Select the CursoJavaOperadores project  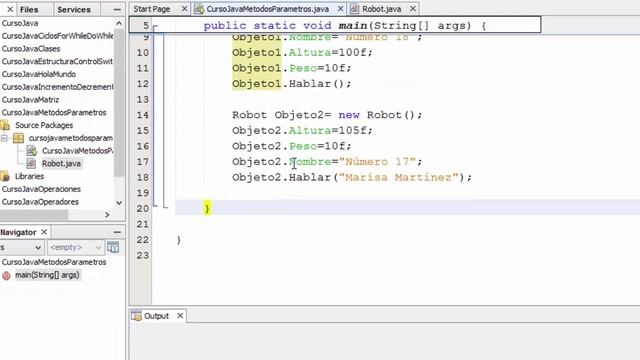click(40, 202)
